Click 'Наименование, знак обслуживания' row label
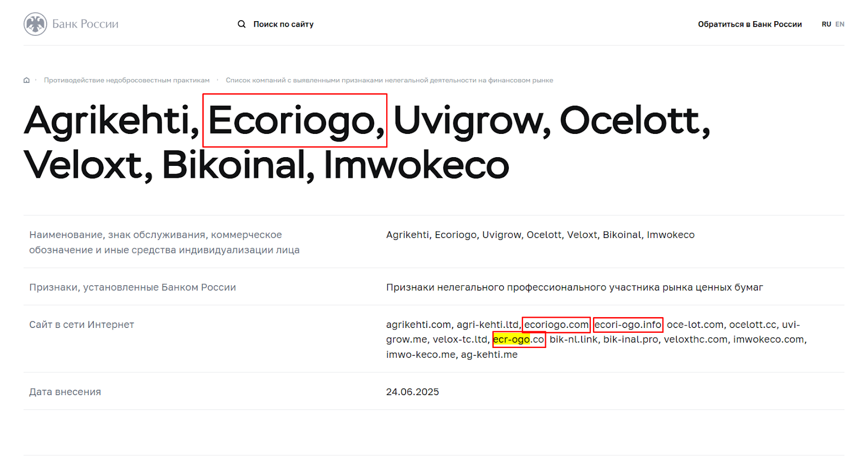This screenshot has width=868, height=458. [164, 242]
